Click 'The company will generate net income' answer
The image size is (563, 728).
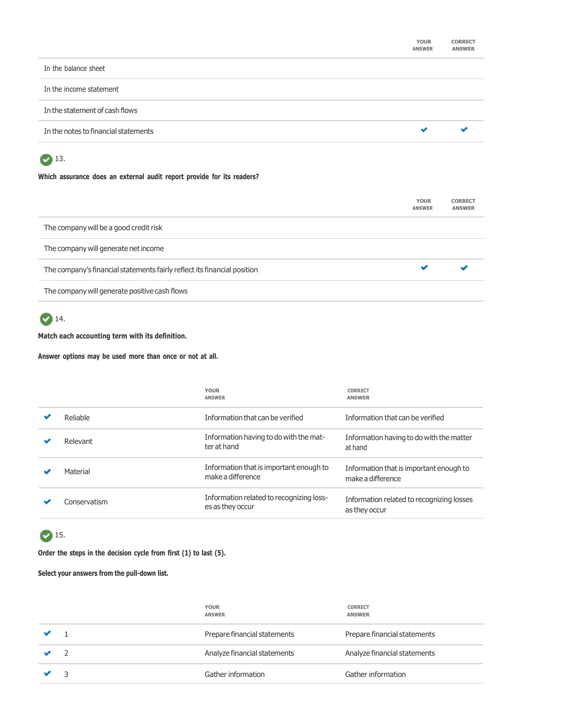point(104,249)
